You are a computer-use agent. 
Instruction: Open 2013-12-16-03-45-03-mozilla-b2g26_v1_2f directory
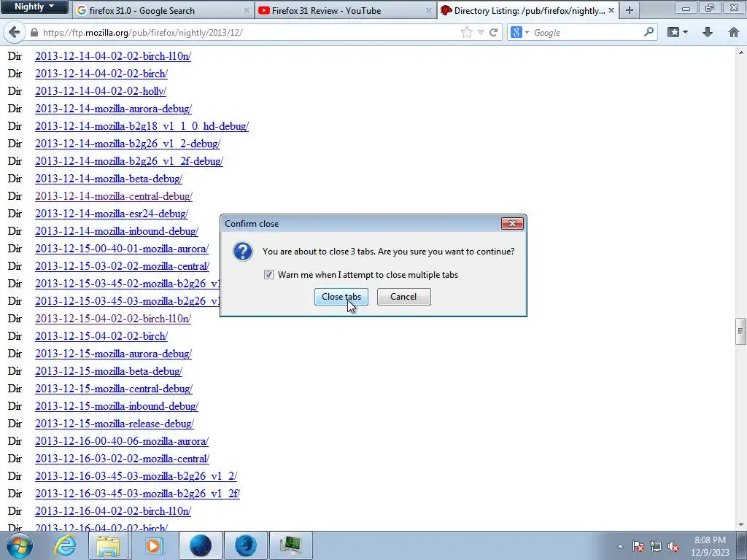(137, 494)
